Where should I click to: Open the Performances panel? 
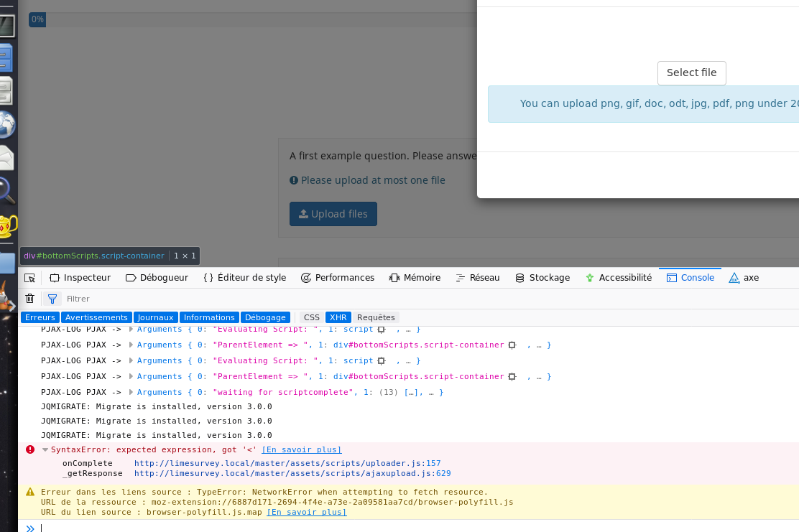pyautogui.click(x=337, y=278)
